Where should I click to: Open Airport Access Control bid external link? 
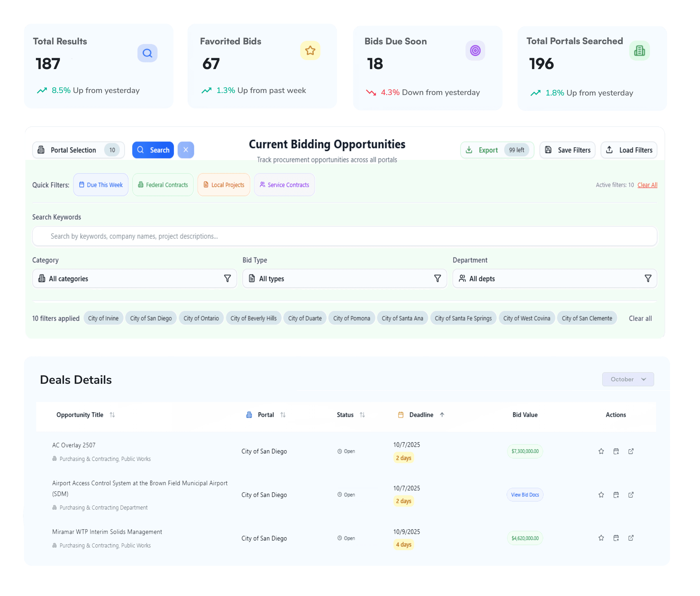click(x=631, y=495)
